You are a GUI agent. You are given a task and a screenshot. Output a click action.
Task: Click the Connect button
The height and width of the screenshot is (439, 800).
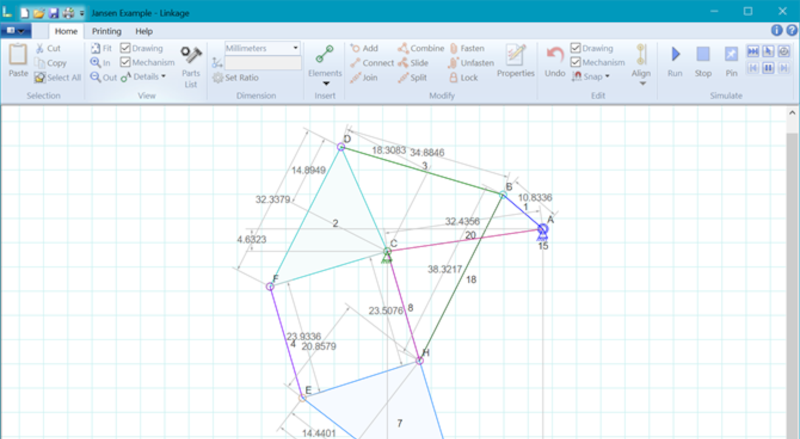tap(371, 62)
